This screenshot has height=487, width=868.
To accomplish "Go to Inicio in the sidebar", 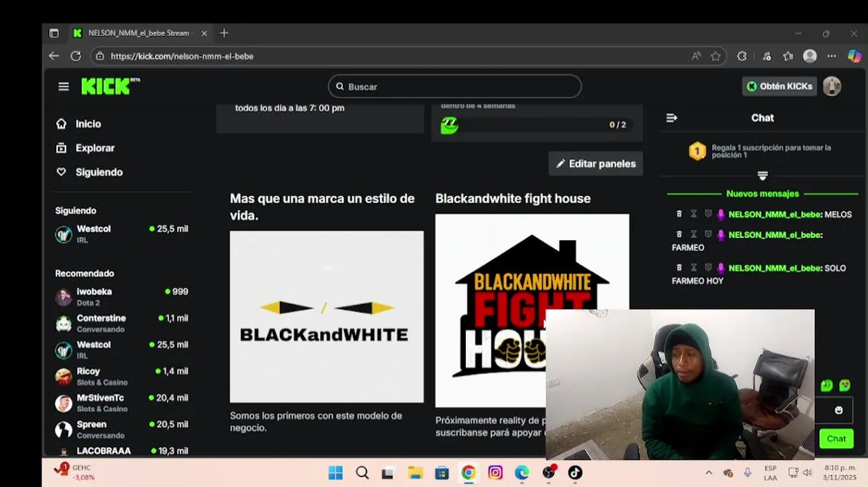I will point(88,124).
